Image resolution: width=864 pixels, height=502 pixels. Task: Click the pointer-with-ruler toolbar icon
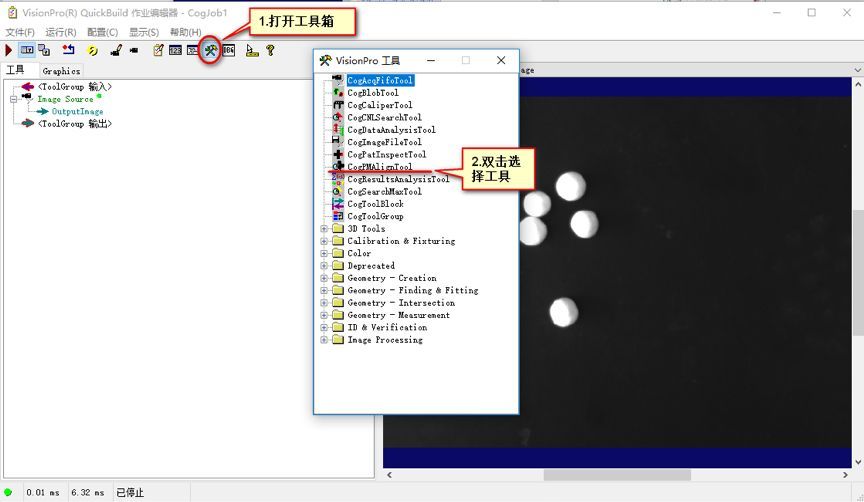pos(252,50)
